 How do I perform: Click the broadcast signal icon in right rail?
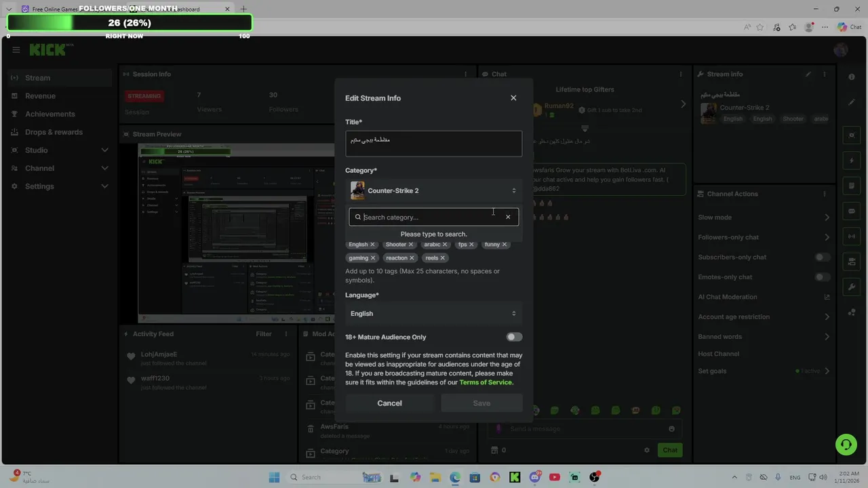pyautogui.click(x=852, y=236)
